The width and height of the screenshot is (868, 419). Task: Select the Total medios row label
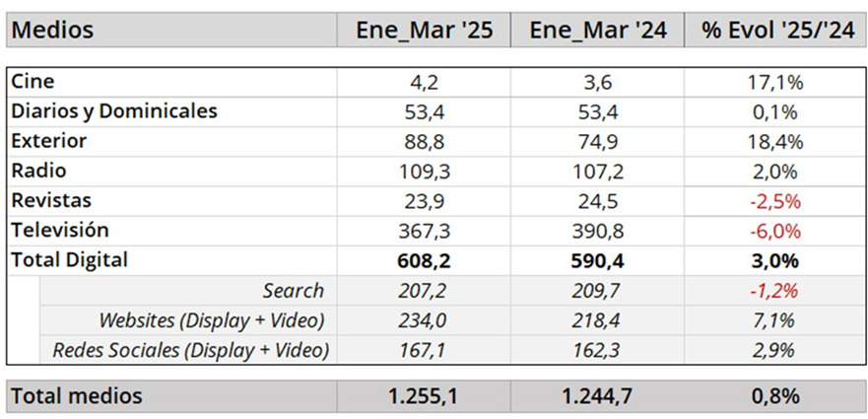[76, 396]
